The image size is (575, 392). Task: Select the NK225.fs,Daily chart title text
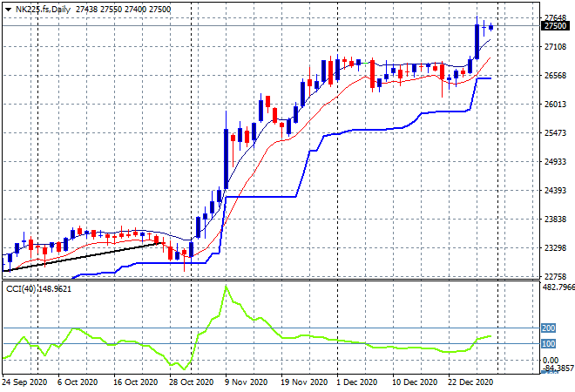coord(43,10)
